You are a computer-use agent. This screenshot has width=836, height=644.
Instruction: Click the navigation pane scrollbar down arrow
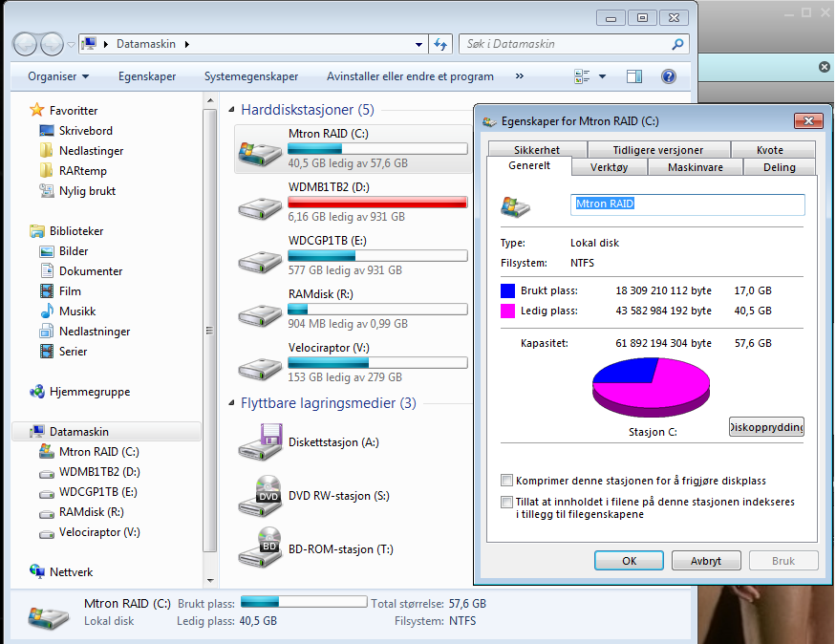[x=210, y=580]
